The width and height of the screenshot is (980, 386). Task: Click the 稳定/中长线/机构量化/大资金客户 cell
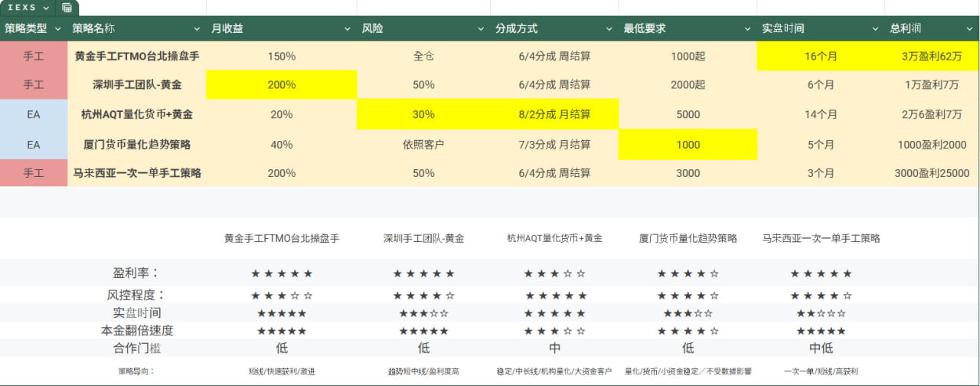point(554,371)
